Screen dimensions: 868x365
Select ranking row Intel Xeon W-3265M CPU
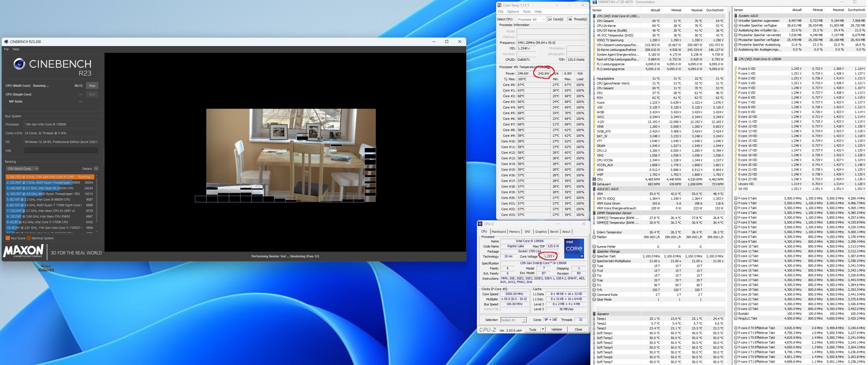pos(50,188)
